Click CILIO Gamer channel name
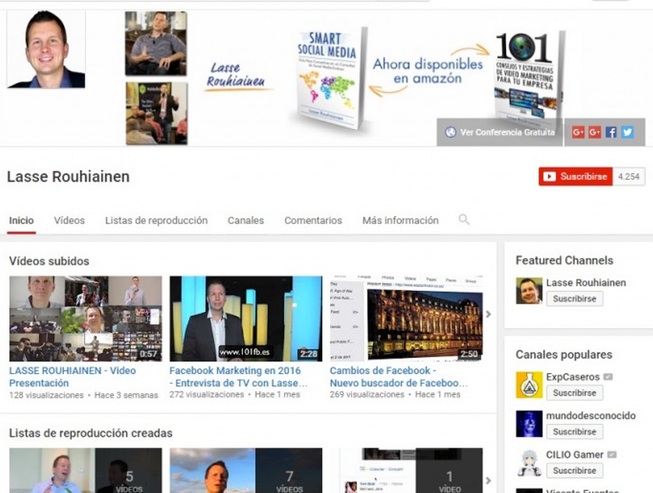The width and height of the screenshot is (653, 493). (x=575, y=455)
